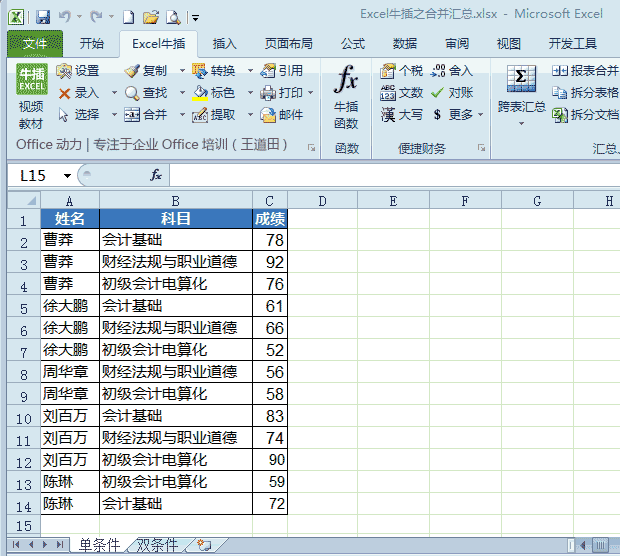The width and height of the screenshot is (620, 556).
Task: Expand the Undo history dropdown arrow
Action: [79, 17]
